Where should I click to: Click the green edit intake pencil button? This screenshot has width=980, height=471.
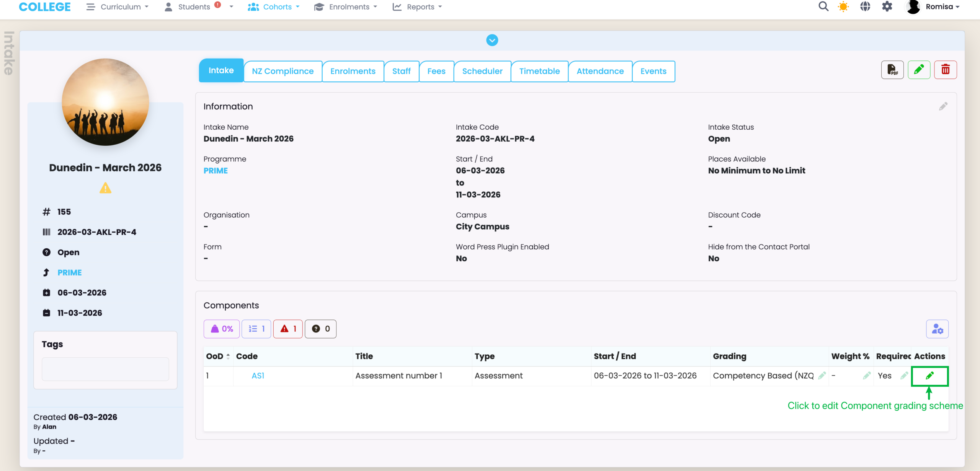[x=919, y=70]
